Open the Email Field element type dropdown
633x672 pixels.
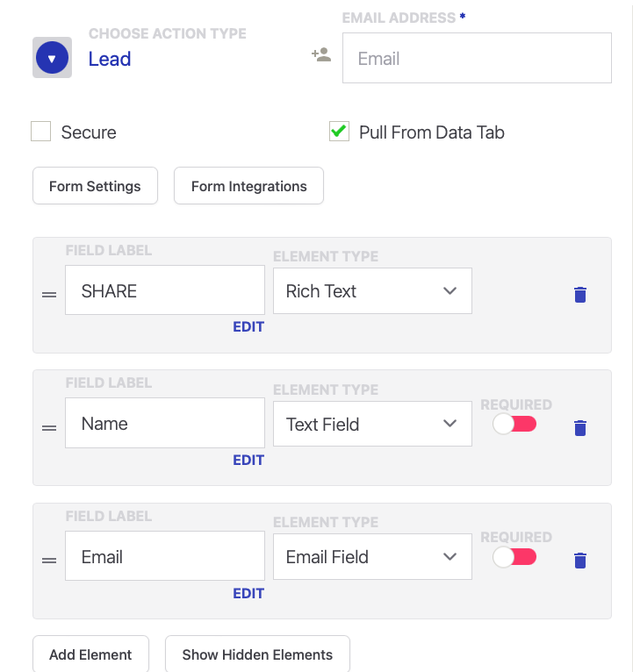[372, 557]
